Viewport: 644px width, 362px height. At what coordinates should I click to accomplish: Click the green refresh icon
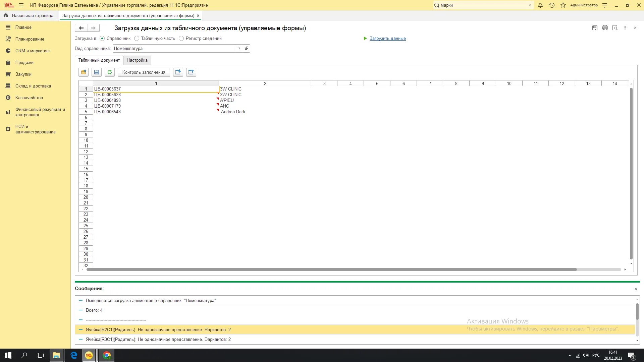[110, 72]
